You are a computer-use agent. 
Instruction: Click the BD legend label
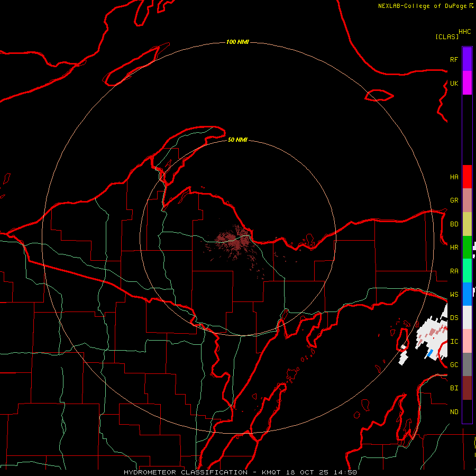coord(454,224)
